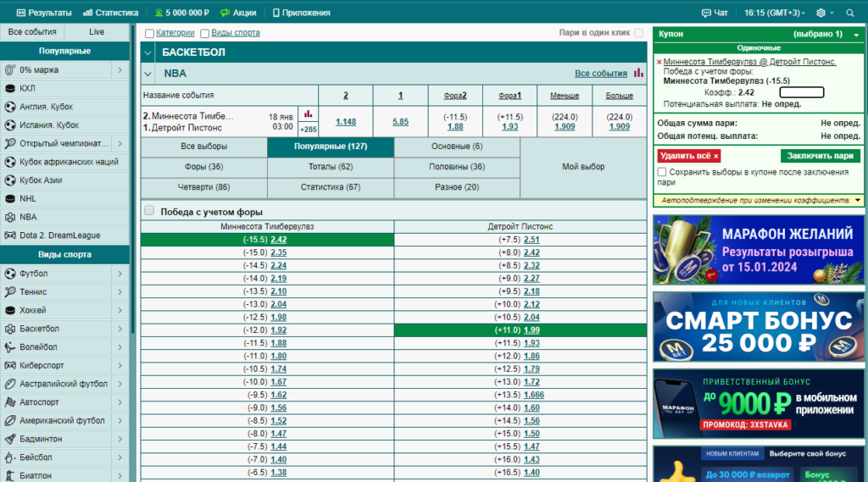Screen dimensions: 868x482
Task: Open the NBA Все события link
Action: click(601, 73)
